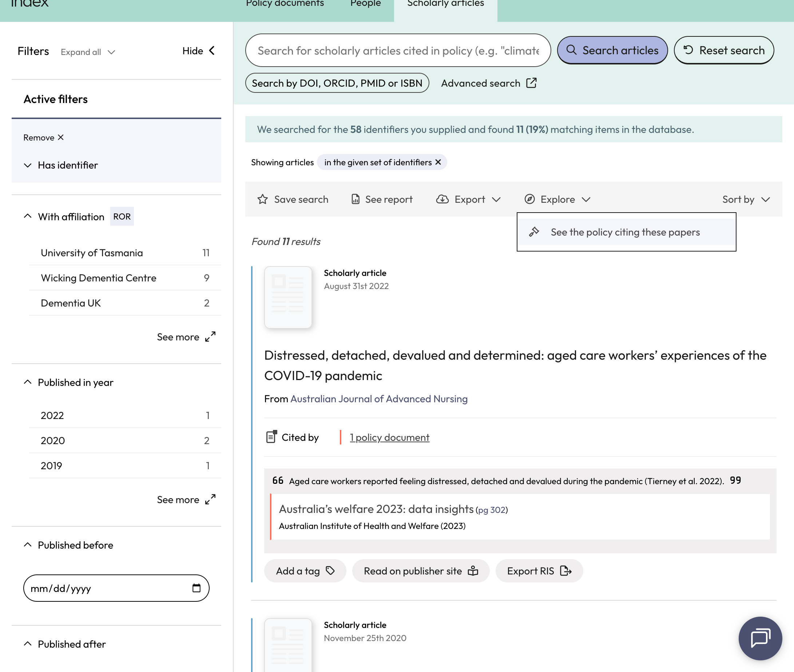Click See more under Published in year

[186, 500]
